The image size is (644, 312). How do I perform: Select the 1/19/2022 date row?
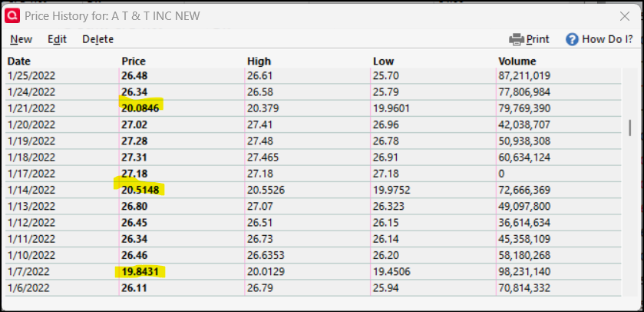pos(314,141)
